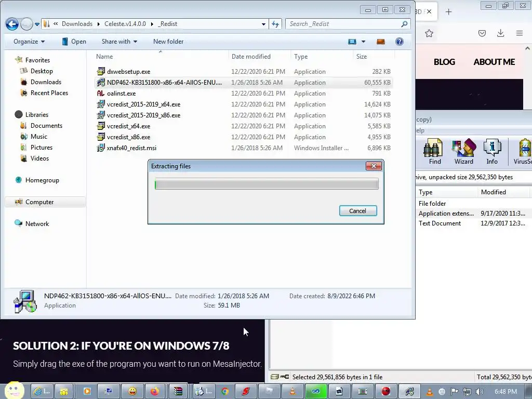Viewport: 532px width, 399px height.
Task: Open Homegroup in the navigation pane
Action: pyautogui.click(x=42, y=180)
